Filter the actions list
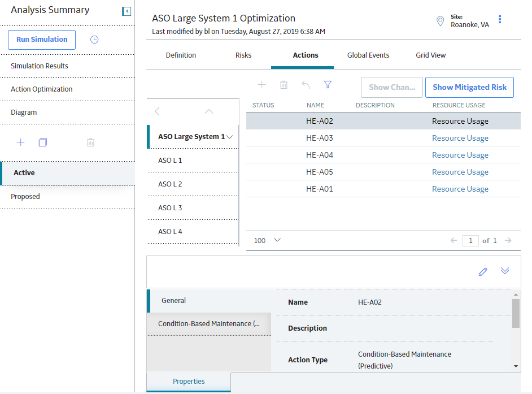This screenshot has width=532, height=394. coord(328,85)
